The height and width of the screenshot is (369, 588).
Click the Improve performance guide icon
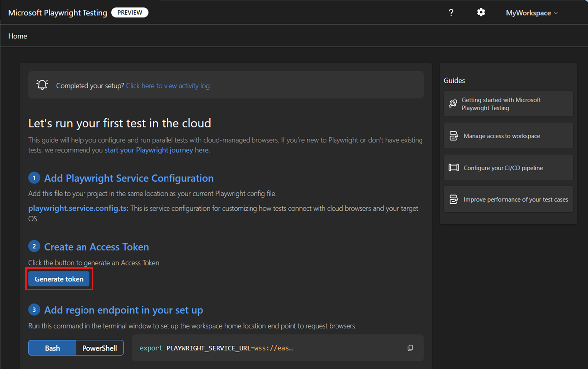pos(453,200)
